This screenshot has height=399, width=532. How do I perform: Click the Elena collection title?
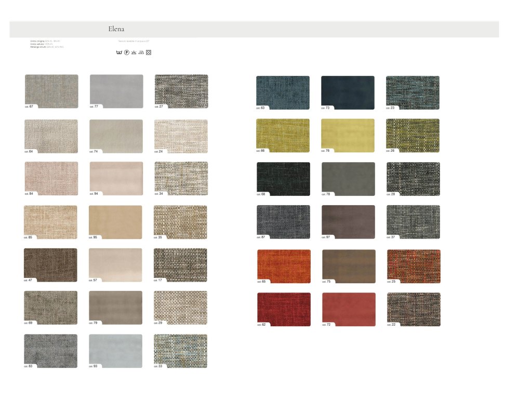pos(116,29)
